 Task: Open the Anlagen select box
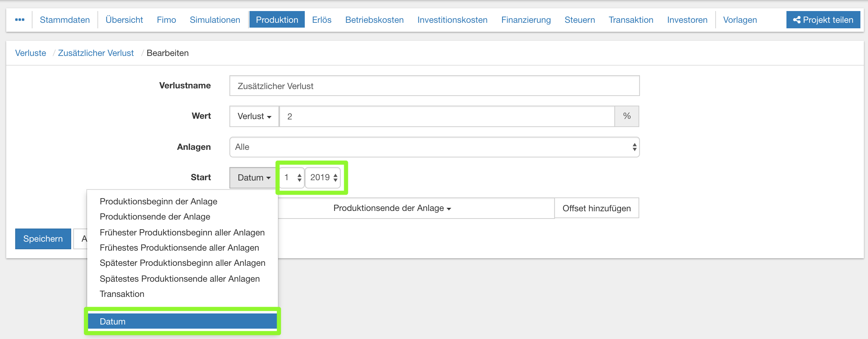point(434,147)
